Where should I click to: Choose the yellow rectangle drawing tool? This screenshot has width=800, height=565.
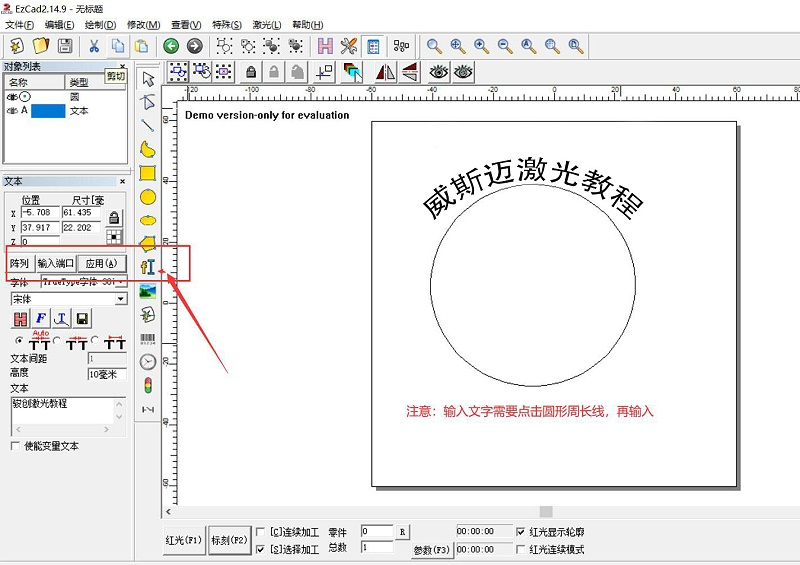[148, 173]
